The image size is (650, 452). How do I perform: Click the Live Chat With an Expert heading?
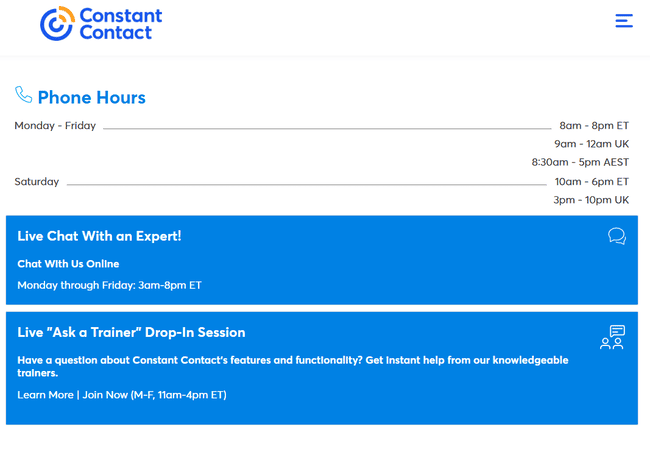click(x=99, y=236)
